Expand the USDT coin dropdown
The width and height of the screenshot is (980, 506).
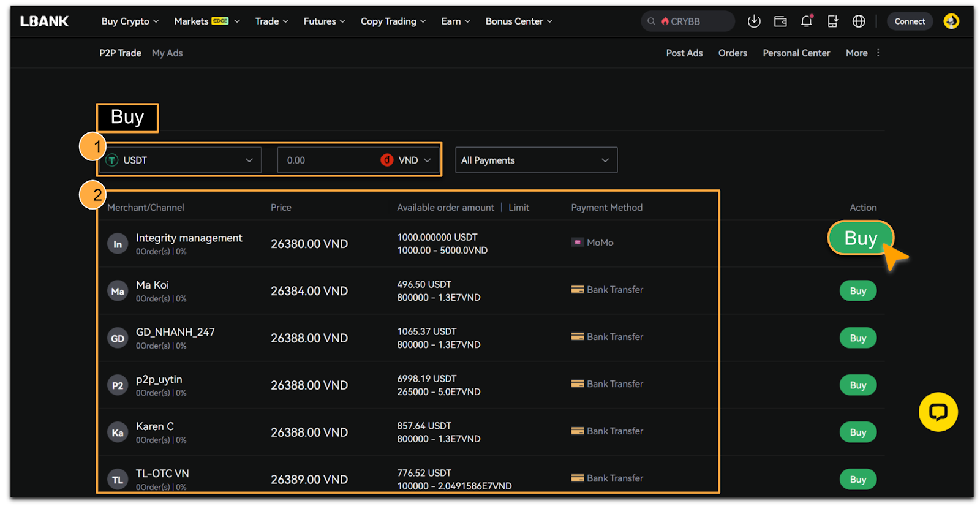[181, 160]
